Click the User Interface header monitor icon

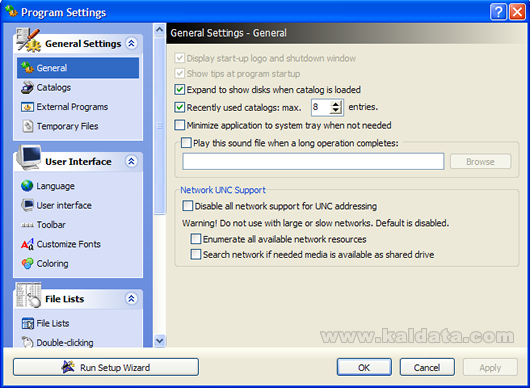[29, 157]
